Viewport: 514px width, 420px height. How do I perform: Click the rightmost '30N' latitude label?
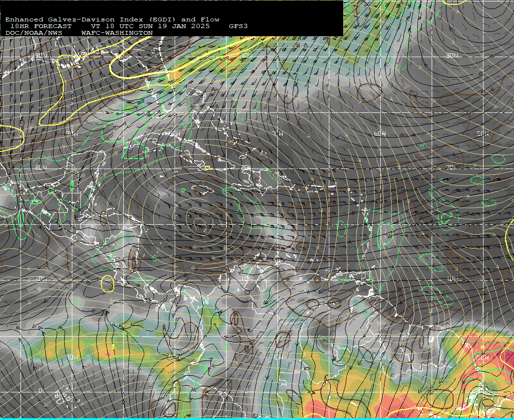452,55
